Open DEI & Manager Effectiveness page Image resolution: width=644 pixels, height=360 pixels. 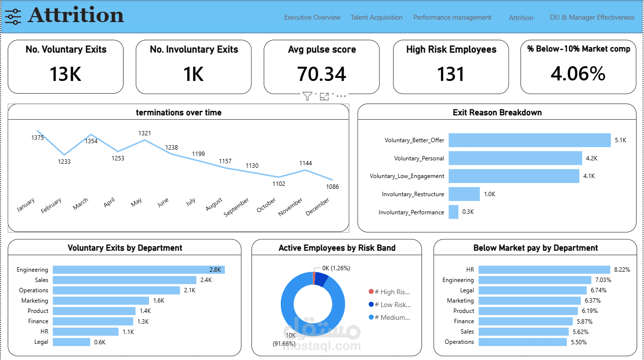592,17
